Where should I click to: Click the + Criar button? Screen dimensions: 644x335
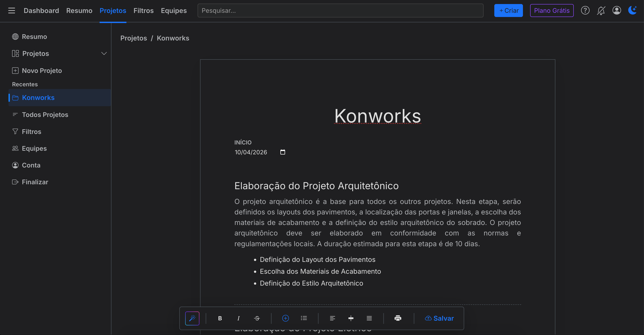tap(508, 10)
